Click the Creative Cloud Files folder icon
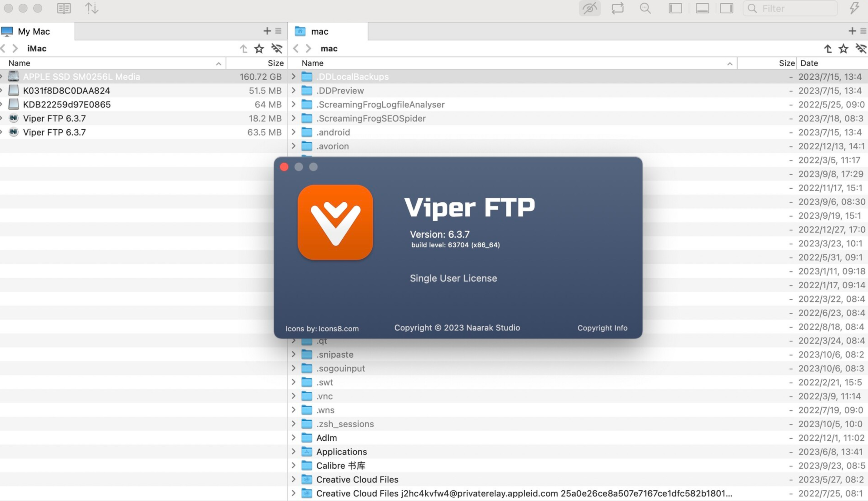Image resolution: width=868 pixels, height=501 pixels. [x=307, y=479]
